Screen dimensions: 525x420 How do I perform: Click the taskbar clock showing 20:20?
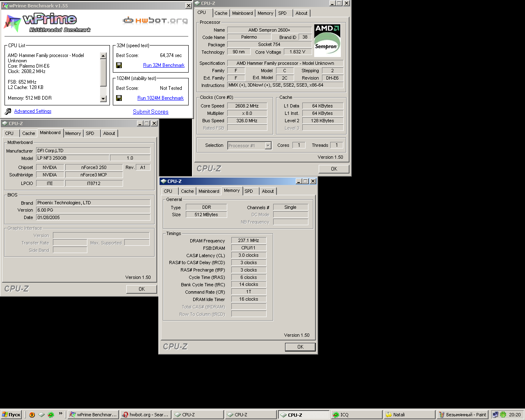click(515, 415)
